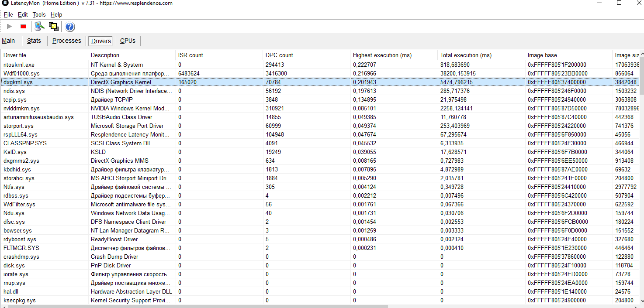Screen dimensions: 644x308
Task: Select the hal.dll driver row
Action: click(320, 291)
